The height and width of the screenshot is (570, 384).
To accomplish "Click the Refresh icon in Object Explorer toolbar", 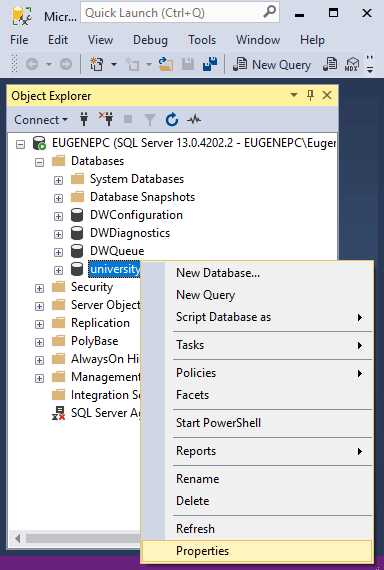I will pos(172,120).
